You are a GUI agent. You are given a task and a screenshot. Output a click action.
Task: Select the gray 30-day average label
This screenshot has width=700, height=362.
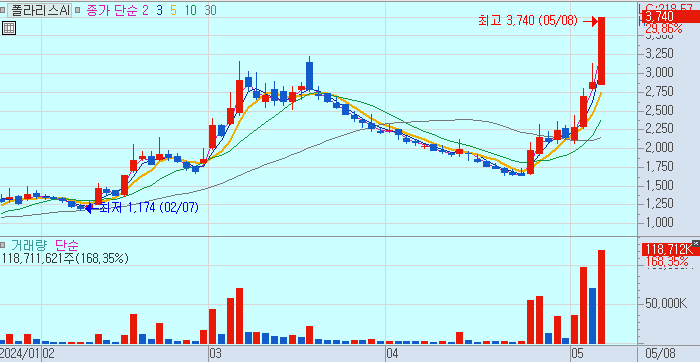[x=210, y=10]
